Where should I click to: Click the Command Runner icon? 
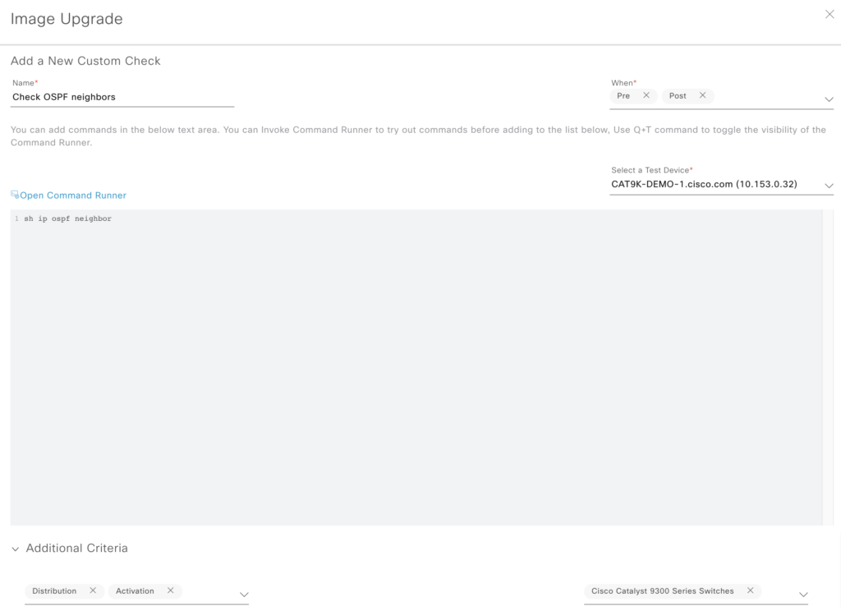coord(15,195)
